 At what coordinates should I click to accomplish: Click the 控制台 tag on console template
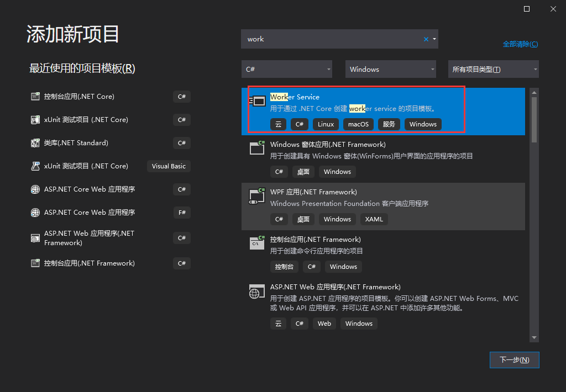284,267
